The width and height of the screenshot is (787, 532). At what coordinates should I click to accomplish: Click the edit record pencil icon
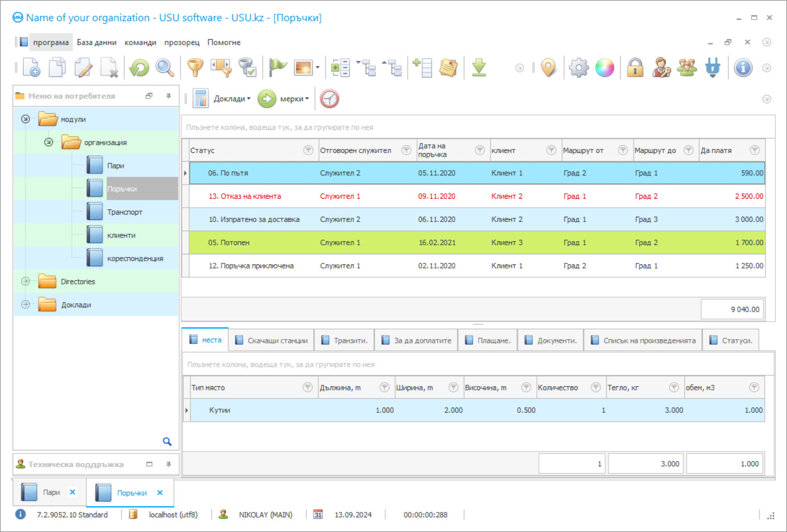point(83,68)
